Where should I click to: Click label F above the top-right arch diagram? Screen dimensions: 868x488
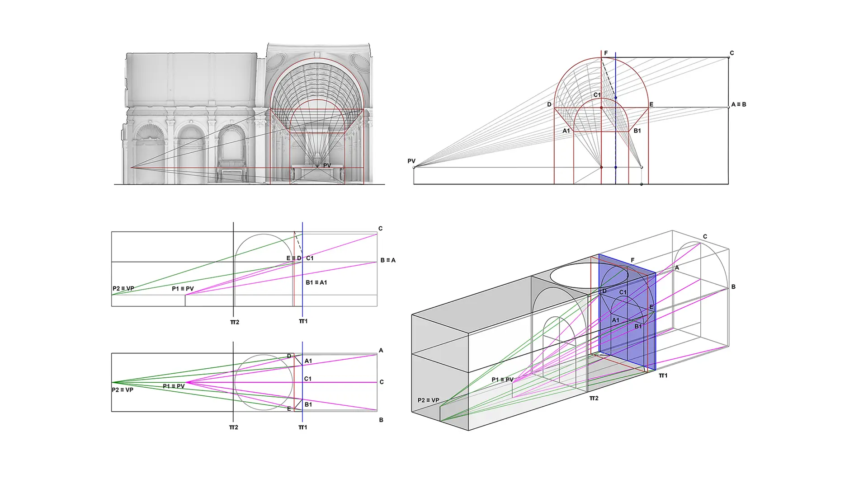606,53
